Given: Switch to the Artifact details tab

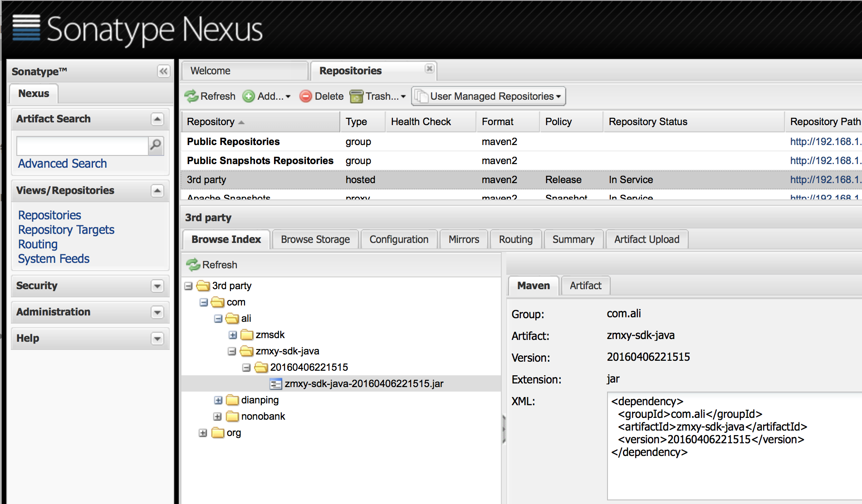Looking at the screenshot, I should (585, 286).
